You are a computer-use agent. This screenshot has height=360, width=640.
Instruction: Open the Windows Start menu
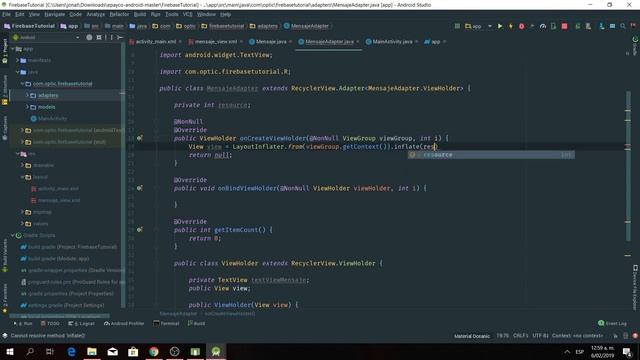point(10,351)
